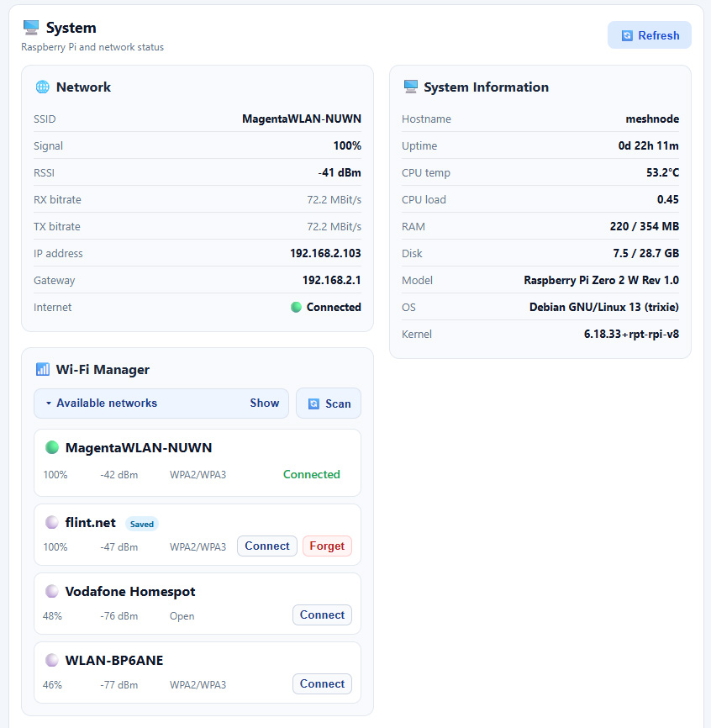The image size is (711, 728).
Task: Expand the Available networks section
Action: point(161,403)
